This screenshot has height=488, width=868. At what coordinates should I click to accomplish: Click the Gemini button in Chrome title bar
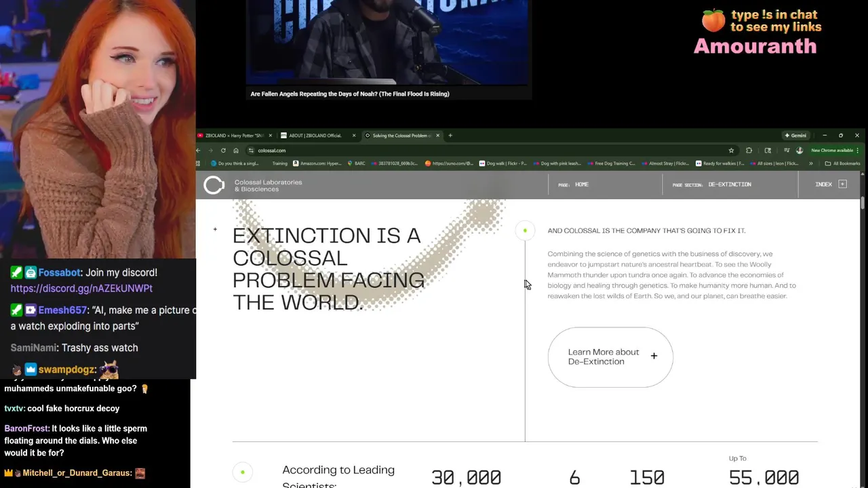coord(795,136)
